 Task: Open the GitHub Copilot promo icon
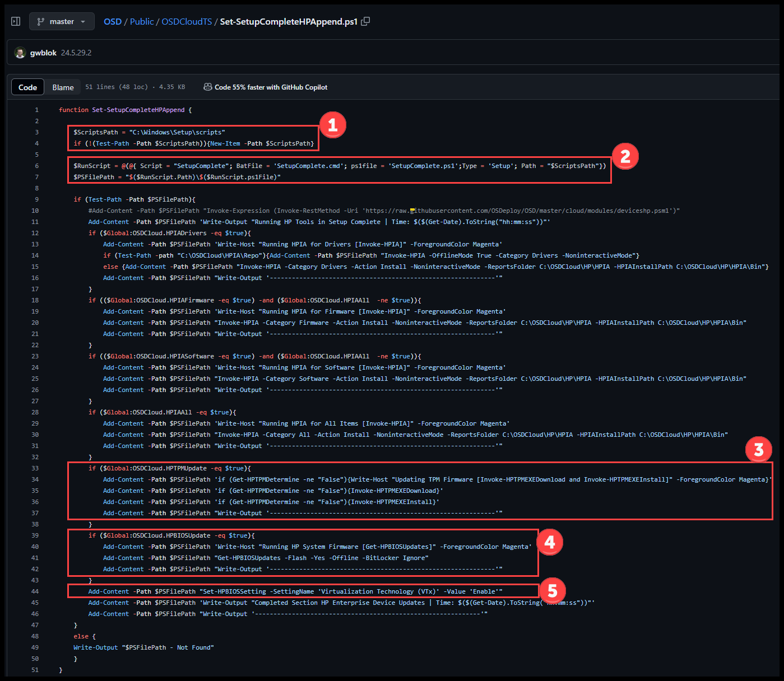207,87
